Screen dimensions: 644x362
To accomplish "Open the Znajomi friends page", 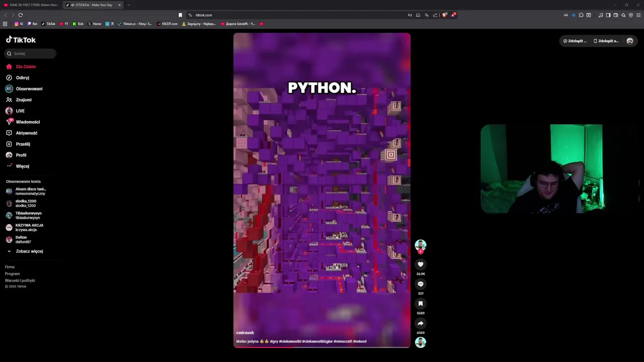I will pos(19,100).
